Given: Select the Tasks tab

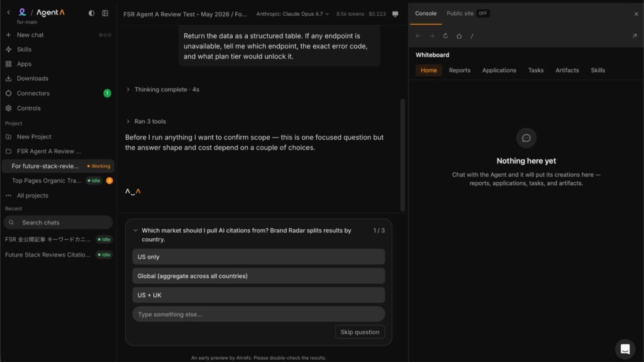Looking at the screenshot, I should 536,70.
